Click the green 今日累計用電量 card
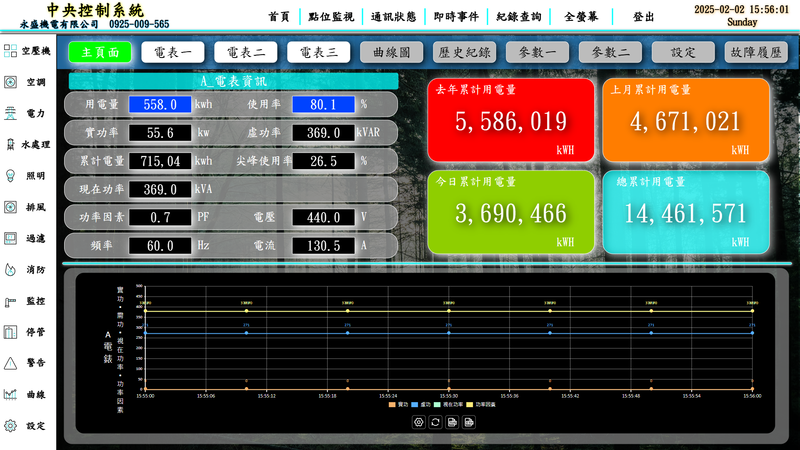Screen dimensions: 800x450 click(511, 212)
